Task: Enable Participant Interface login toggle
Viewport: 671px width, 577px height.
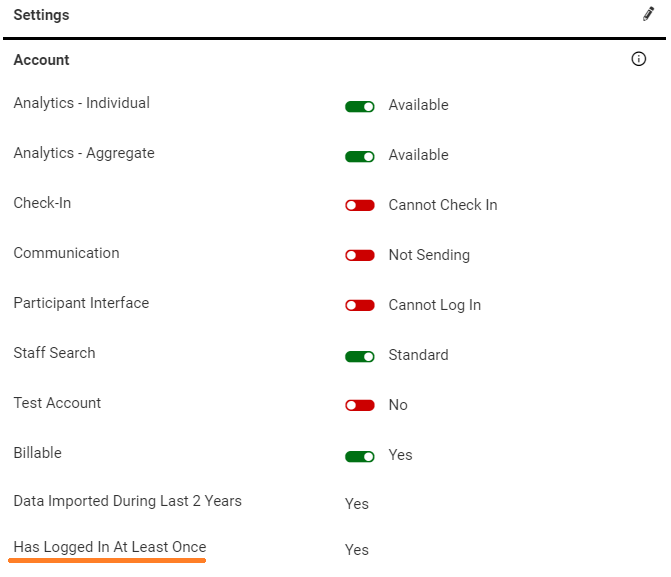Action: pyautogui.click(x=360, y=306)
